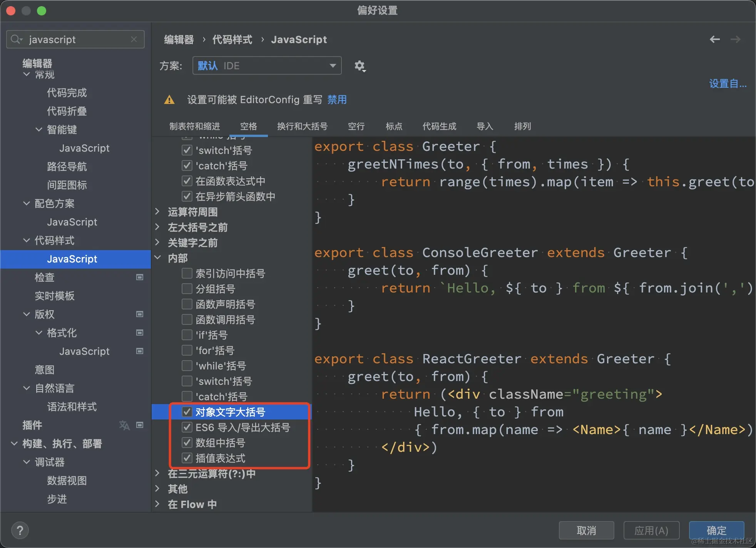
Task: Click the 确定 button
Action: [716, 530]
